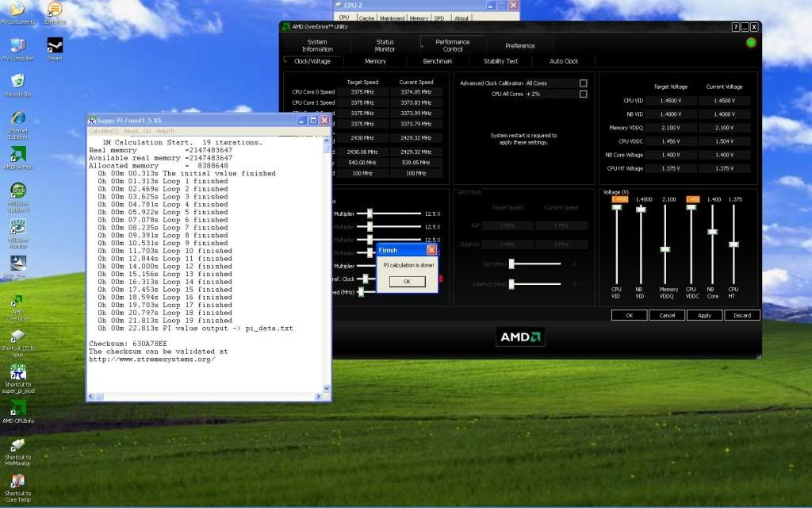The width and height of the screenshot is (812, 508).
Task: Click OK button in AMD OverDrive
Action: [x=629, y=315]
